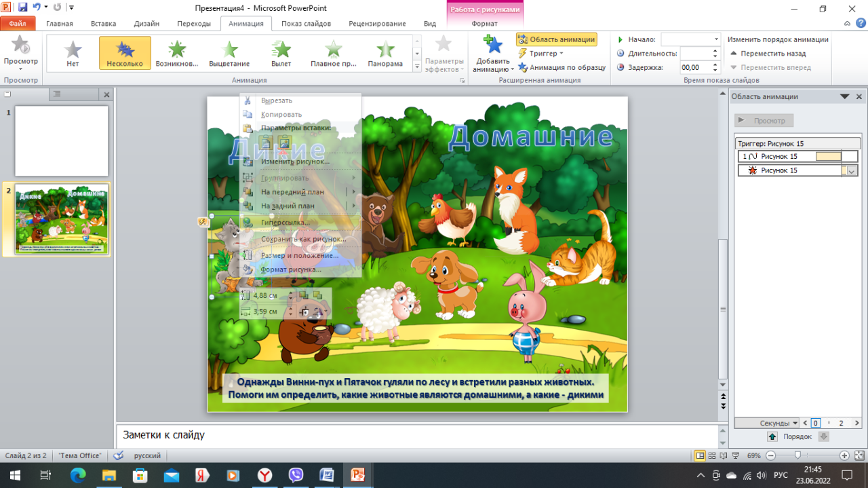Click in the 'Заметки к слайду' notes area
Screen dimensions: 868x488
point(417,434)
